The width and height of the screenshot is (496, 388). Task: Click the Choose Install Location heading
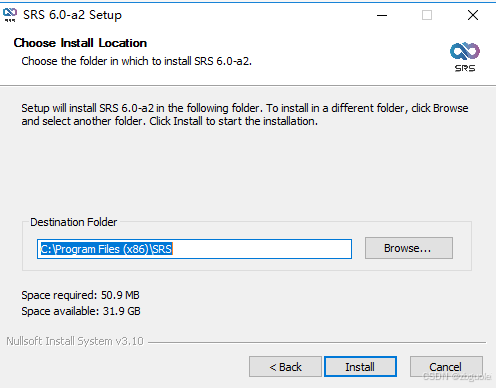click(80, 43)
